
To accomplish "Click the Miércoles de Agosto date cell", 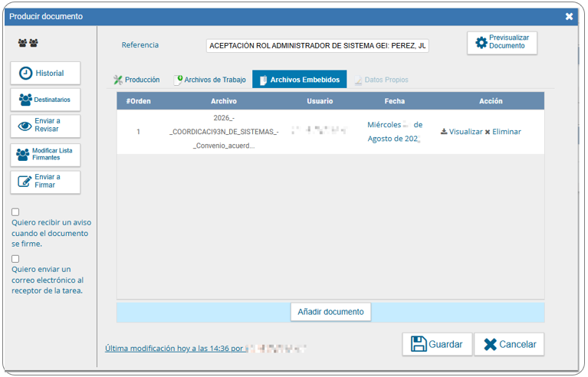I will point(395,132).
